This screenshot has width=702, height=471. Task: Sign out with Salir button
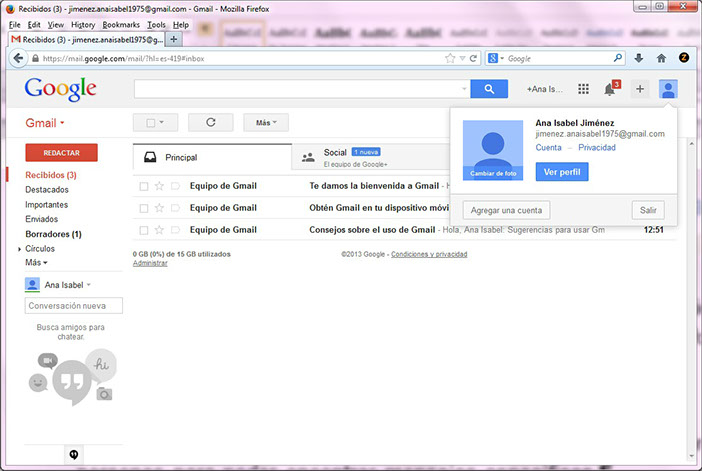(x=648, y=210)
